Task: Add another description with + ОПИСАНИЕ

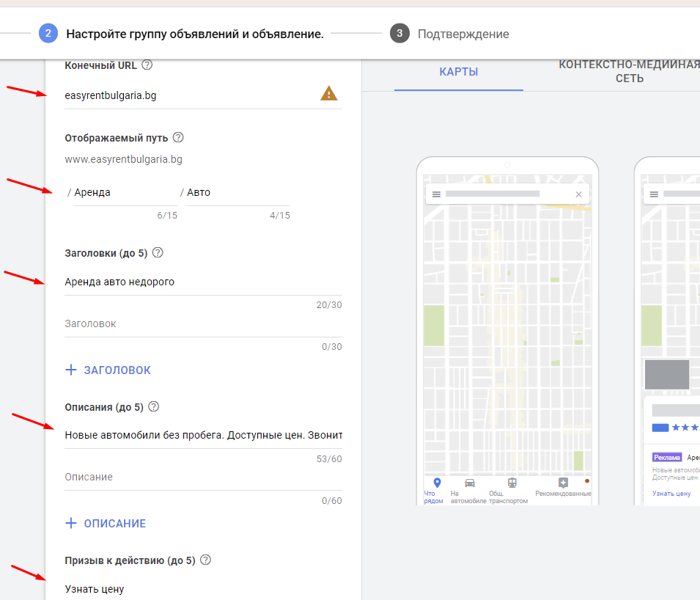Action: [x=106, y=523]
